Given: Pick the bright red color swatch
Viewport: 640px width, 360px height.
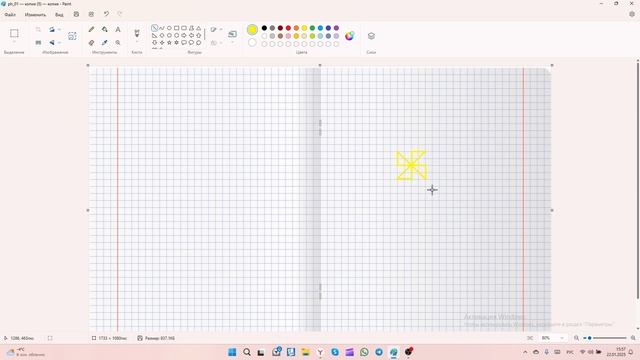Looking at the screenshot, I should point(288,28).
